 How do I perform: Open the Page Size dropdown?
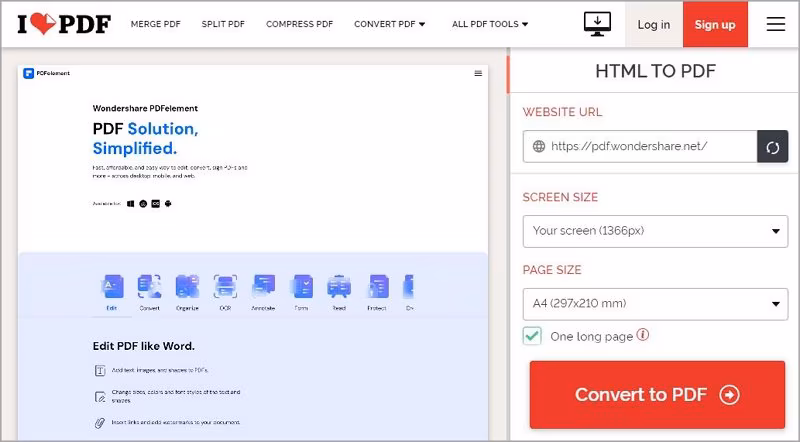(x=655, y=304)
